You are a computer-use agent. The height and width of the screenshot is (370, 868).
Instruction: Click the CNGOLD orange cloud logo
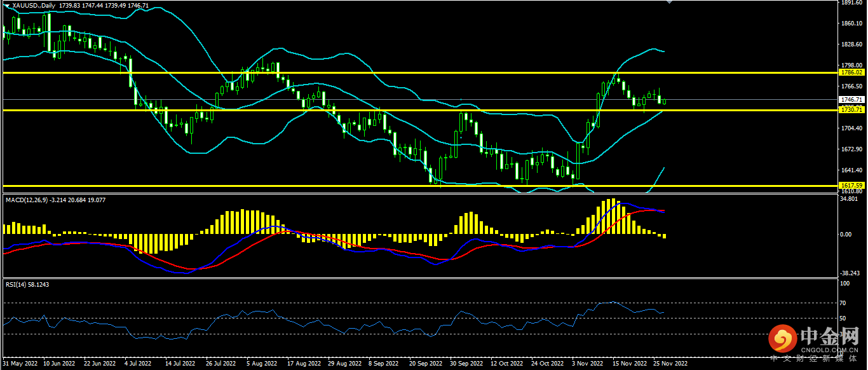[x=782, y=339]
